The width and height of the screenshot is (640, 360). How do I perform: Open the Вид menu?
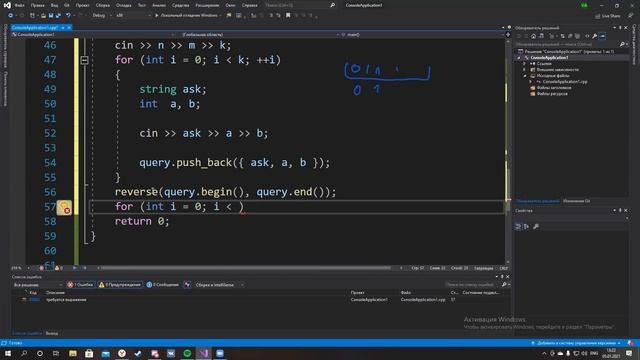(54, 5)
